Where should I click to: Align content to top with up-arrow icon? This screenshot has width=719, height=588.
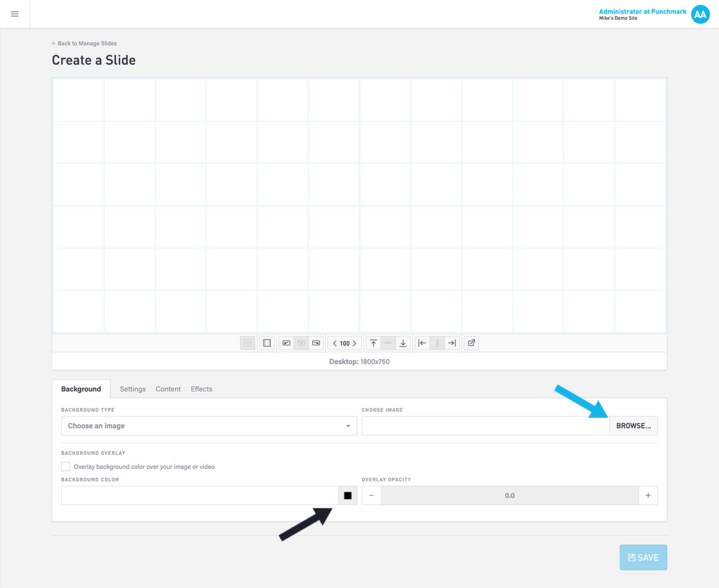(373, 343)
